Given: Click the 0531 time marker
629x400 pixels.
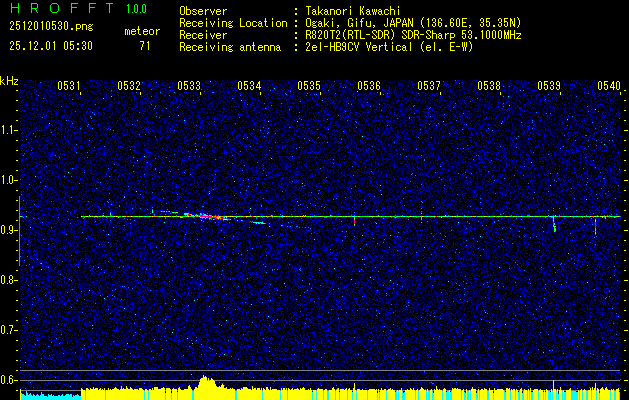Looking at the screenshot, I should [69, 85].
